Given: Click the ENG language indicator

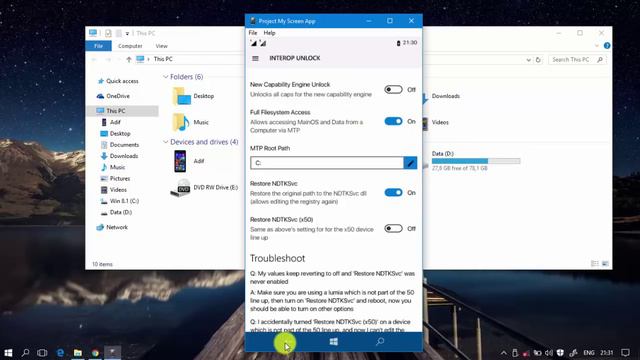Looking at the screenshot, I should (x=589, y=353).
